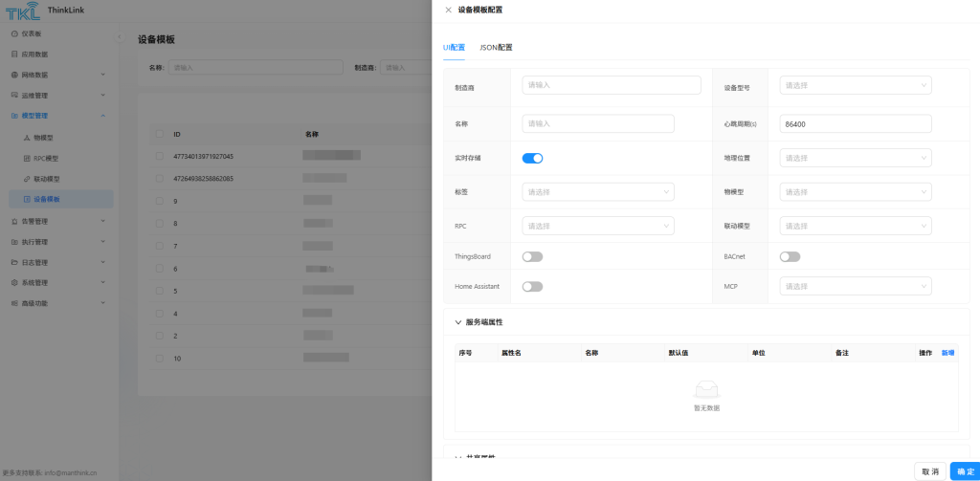Viewport: 980px width, 481px height.
Task: Click 新增 to add a server attribute
Action: (947, 353)
